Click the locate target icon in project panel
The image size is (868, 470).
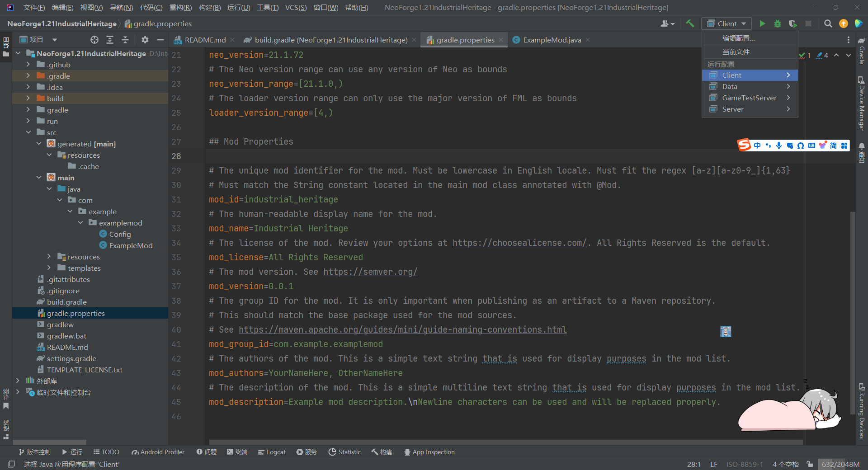[94, 40]
